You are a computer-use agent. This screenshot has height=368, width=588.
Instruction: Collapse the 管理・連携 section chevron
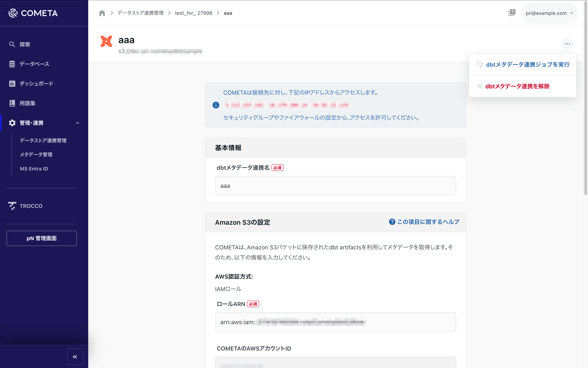(78, 123)
